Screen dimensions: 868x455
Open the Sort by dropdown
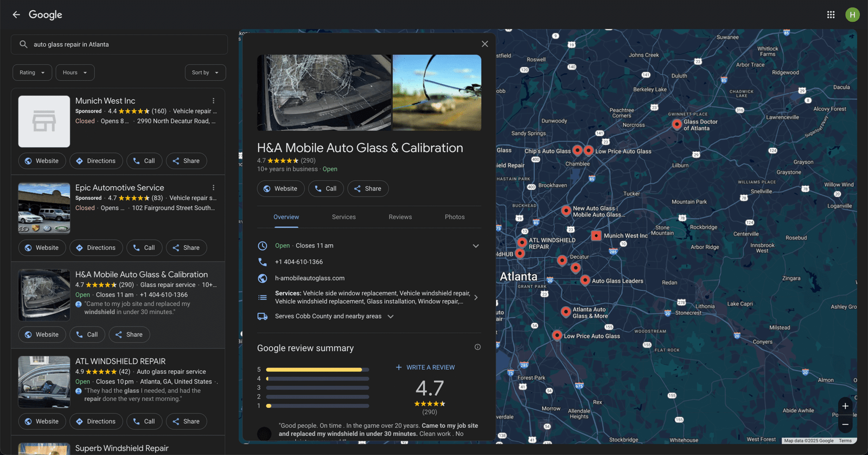click(x=206, y=73)
